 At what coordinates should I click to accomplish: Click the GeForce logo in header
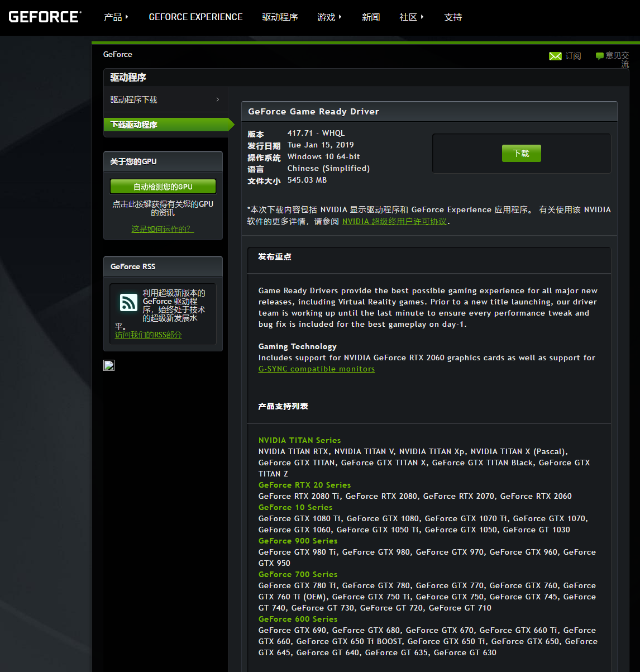tap(45, 17)
